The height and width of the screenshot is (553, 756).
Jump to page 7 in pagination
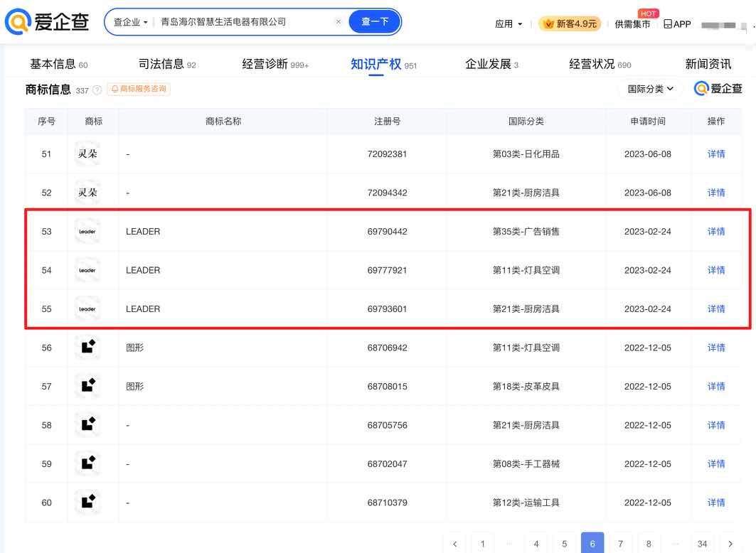[x=620, y=544]
